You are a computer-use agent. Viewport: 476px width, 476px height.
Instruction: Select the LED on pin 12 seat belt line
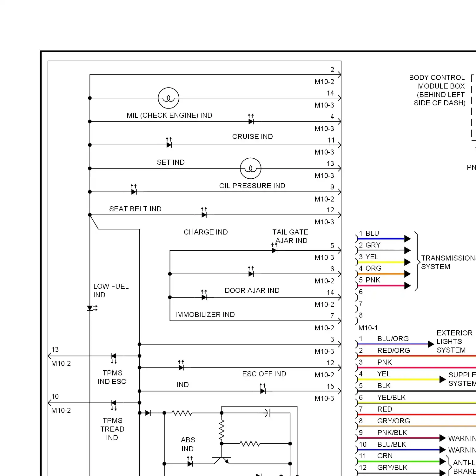click(x=204, y=213)
